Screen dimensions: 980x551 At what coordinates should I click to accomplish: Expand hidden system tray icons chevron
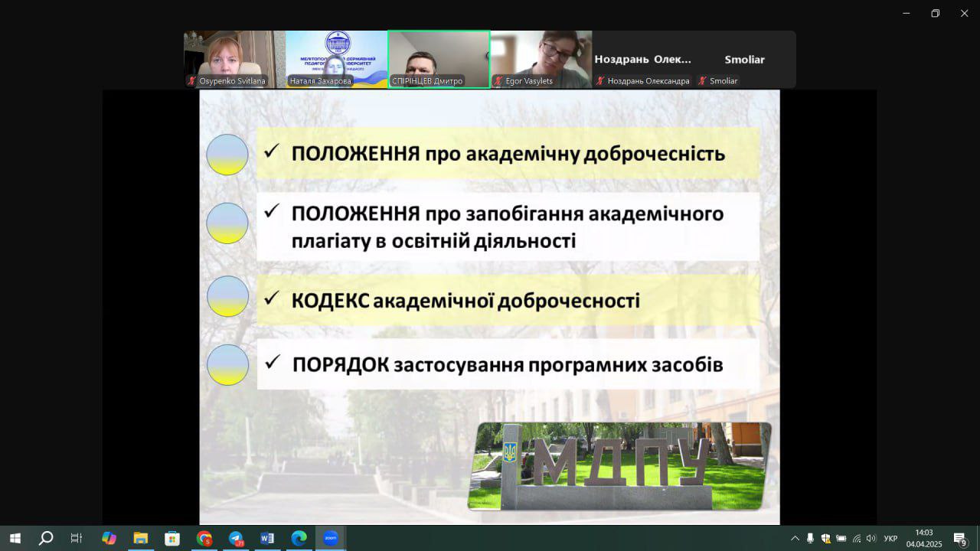coord(795,538)
